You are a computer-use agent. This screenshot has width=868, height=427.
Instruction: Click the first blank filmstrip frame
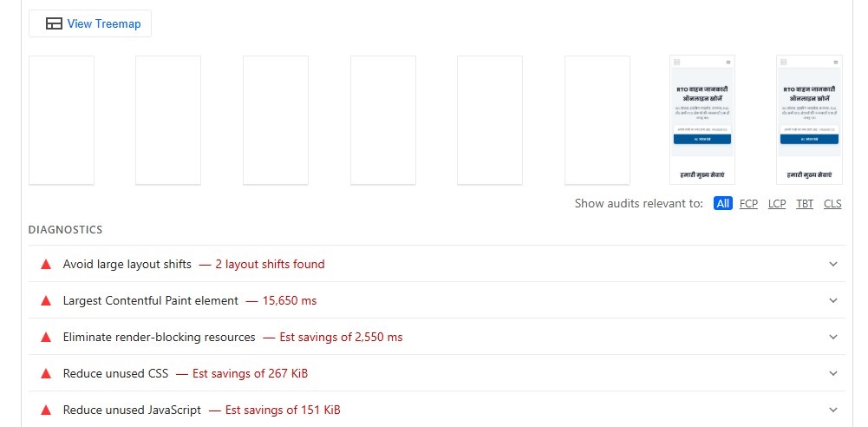62,120
